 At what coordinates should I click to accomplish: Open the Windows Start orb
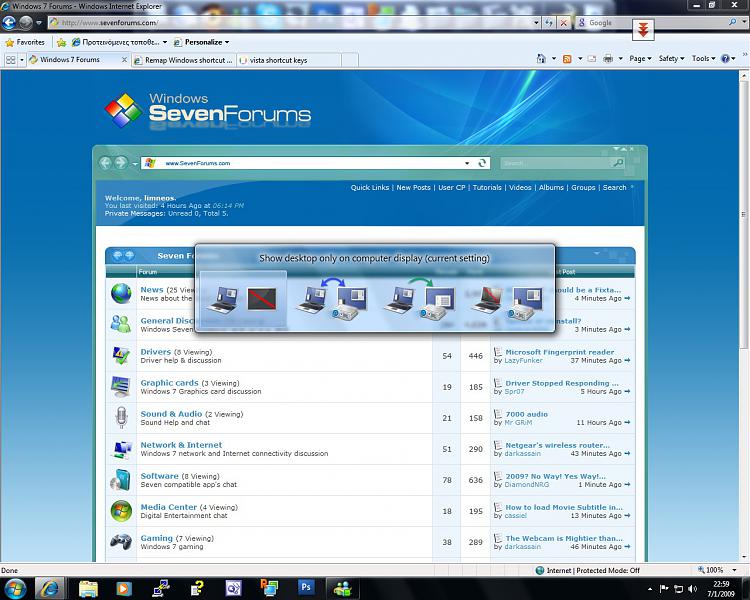(x=15, y=589)
